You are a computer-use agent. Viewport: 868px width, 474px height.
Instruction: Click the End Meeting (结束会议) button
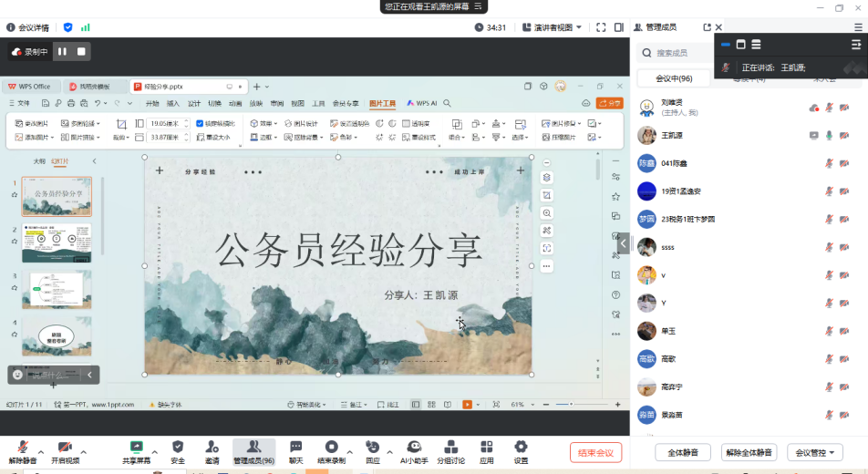[x=596, y=452]
